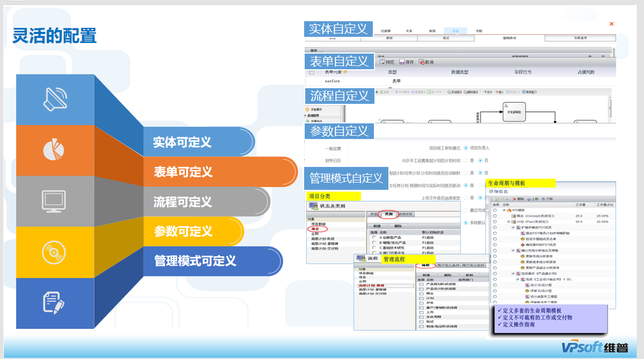
Task: Select 是 for 预测时间与实际时间是否联动
Action: point(466,185)
